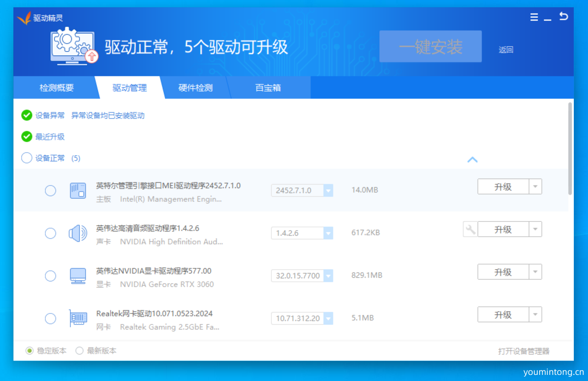
Task: Minimize the 驱动精灵 window
Action: [548, 19]
